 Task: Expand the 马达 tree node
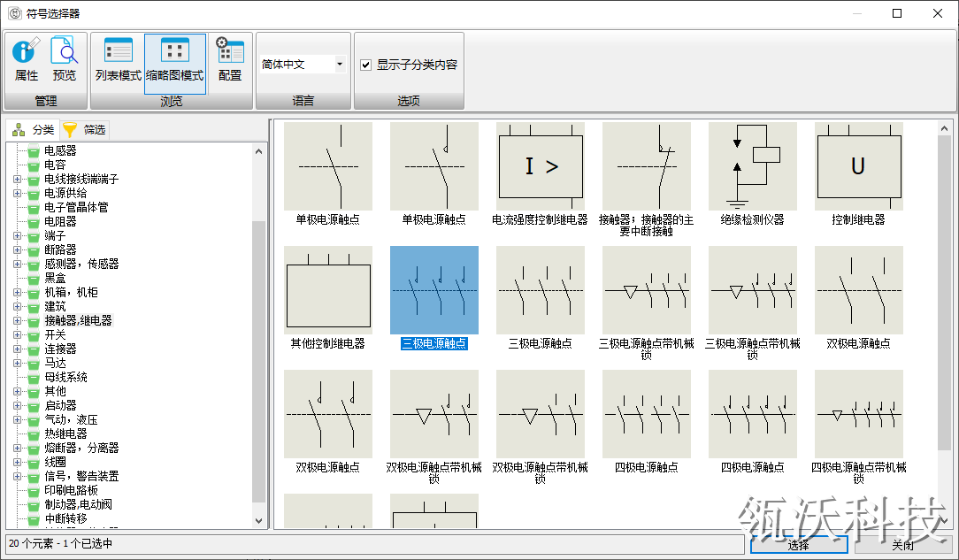pyautogui.click(x=17, y=363)
